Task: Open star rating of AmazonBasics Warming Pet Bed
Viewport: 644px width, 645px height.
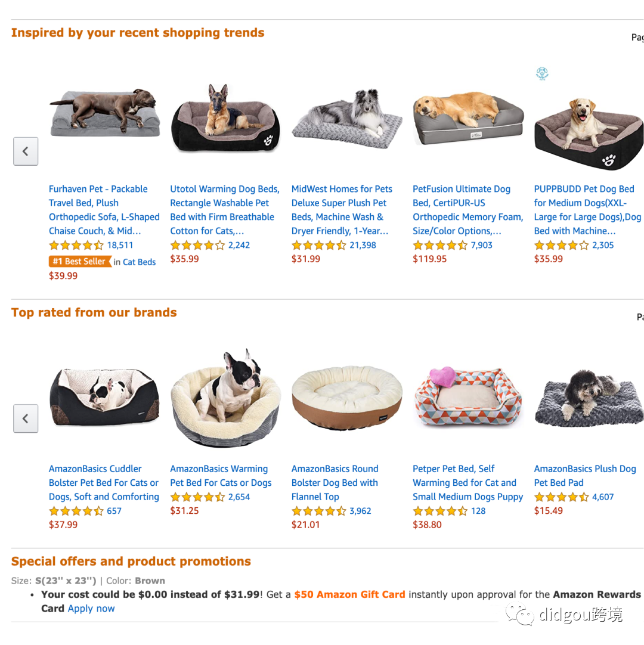Action: (x=197, y=497)
